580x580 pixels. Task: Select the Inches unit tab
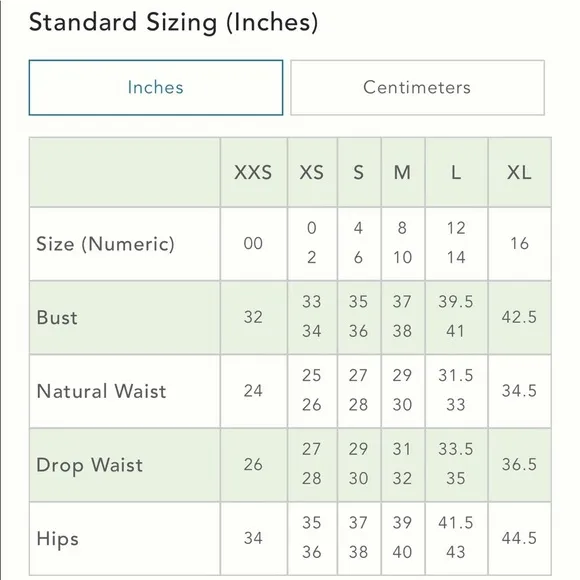(156, 88)
